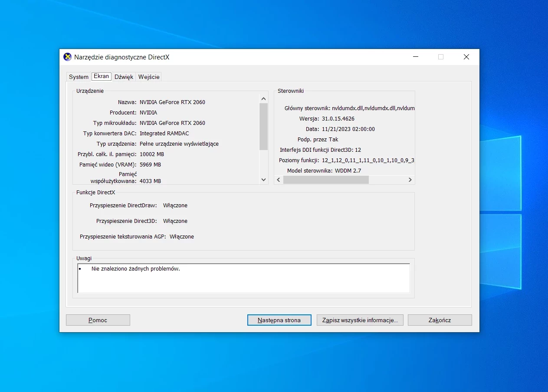Click left arrow of Sterowniki horizontal scrollbar

pyautogui.click(x=279, y=180)
